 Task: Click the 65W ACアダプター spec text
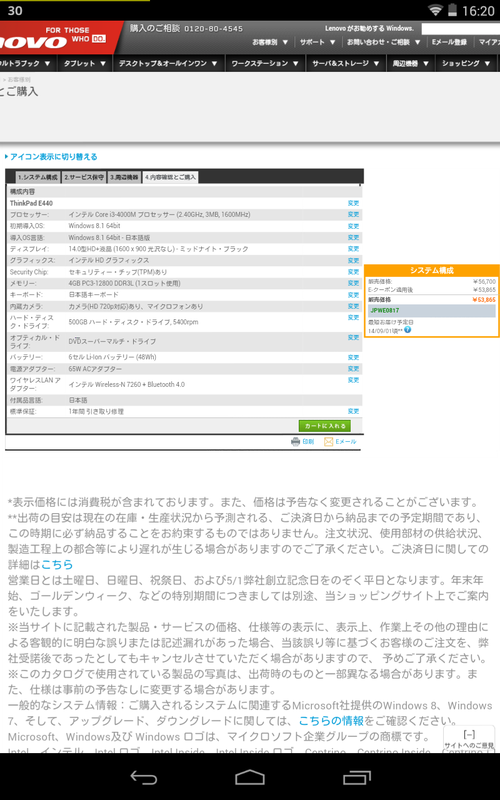95,369
